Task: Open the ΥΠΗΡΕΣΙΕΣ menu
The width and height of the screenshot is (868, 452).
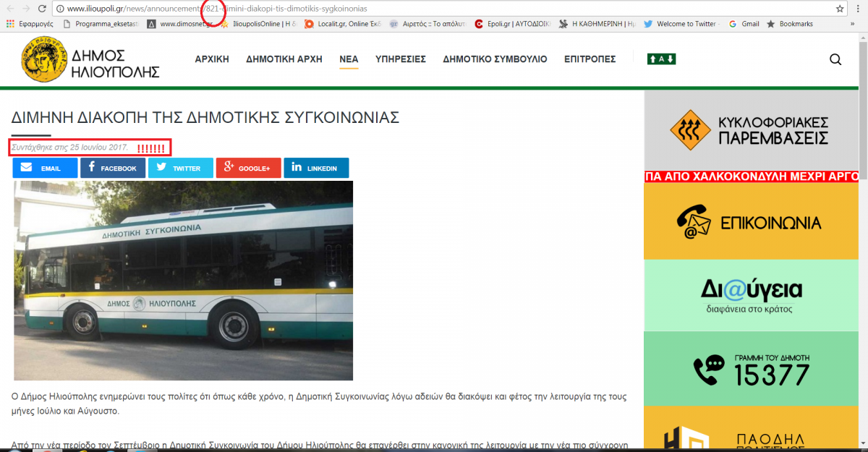Action: click(x=401, y=59)
